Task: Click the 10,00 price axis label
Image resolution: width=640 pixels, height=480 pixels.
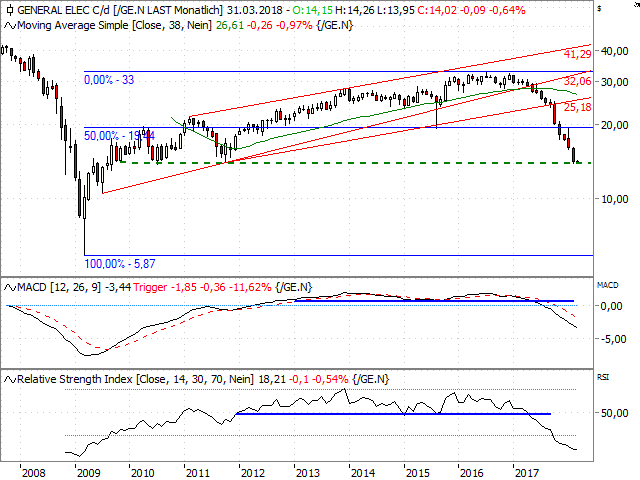Action: point(614,199)
